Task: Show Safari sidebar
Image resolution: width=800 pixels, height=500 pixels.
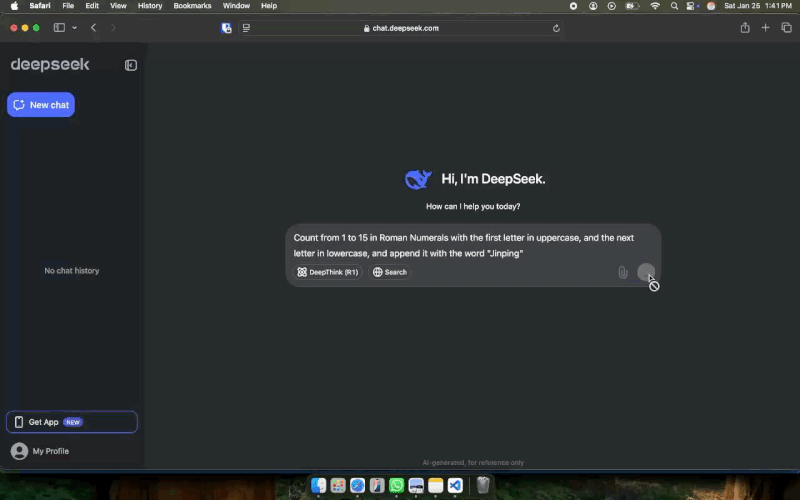Action: tap(59, 28)
